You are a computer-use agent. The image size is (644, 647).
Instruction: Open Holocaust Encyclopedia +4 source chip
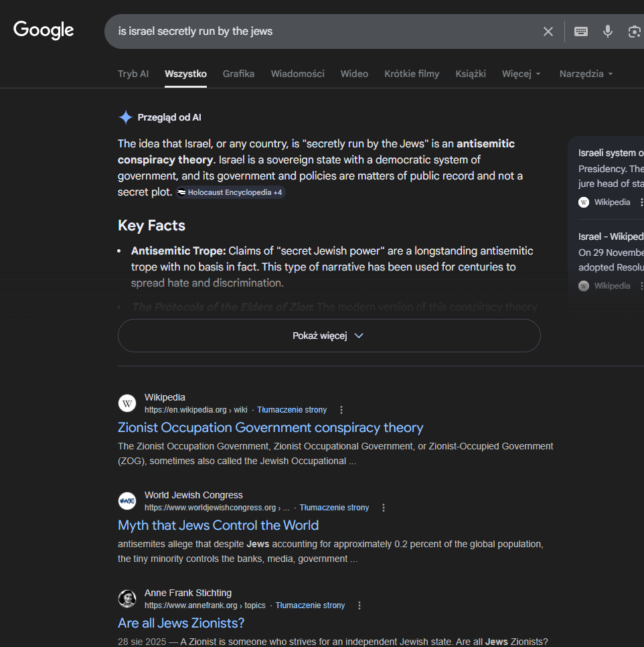point(230,192)
